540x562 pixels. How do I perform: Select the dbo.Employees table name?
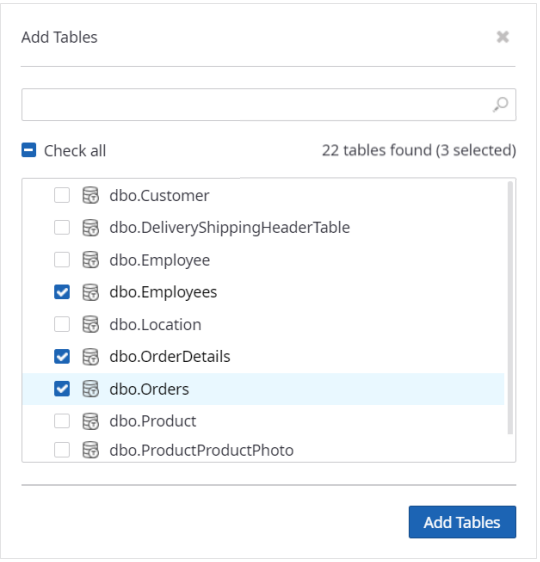tap(163, 293)
